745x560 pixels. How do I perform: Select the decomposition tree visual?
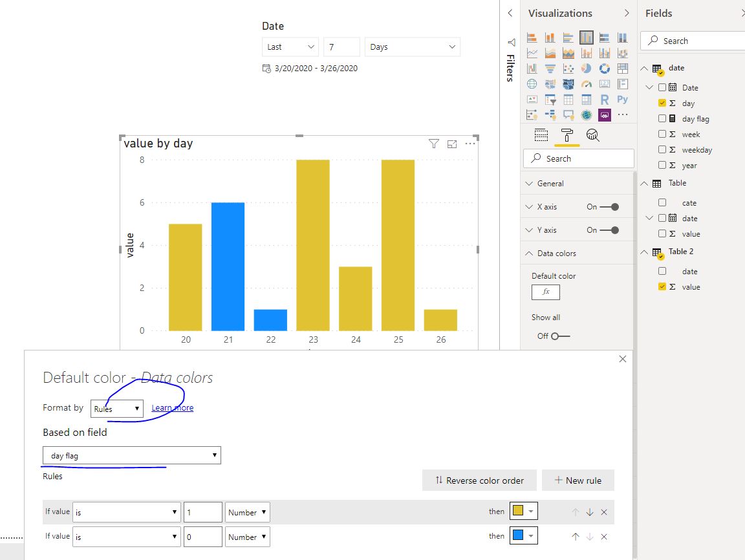tap(550, 115)
